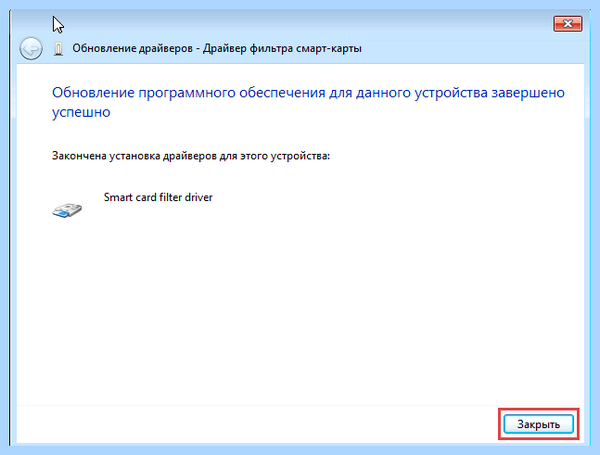Viewport: 600px width, 455px height.
Task: Click 'для этого устройства:' text
Action: [274, 156]
